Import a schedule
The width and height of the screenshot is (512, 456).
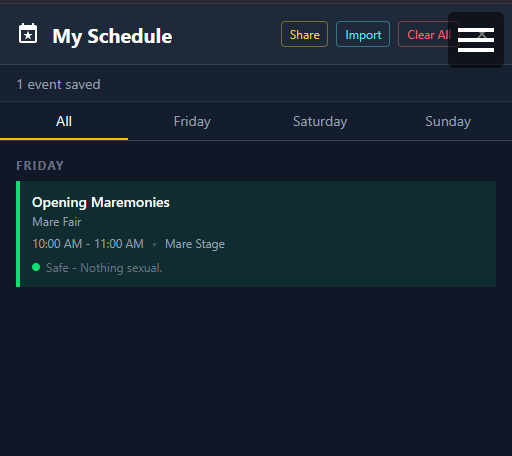point(363,34)
